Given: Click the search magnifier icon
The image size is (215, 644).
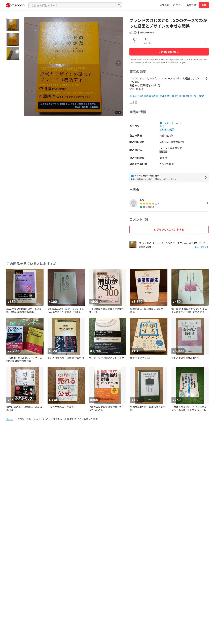Looking at the screenshot, I should (119, 5).
